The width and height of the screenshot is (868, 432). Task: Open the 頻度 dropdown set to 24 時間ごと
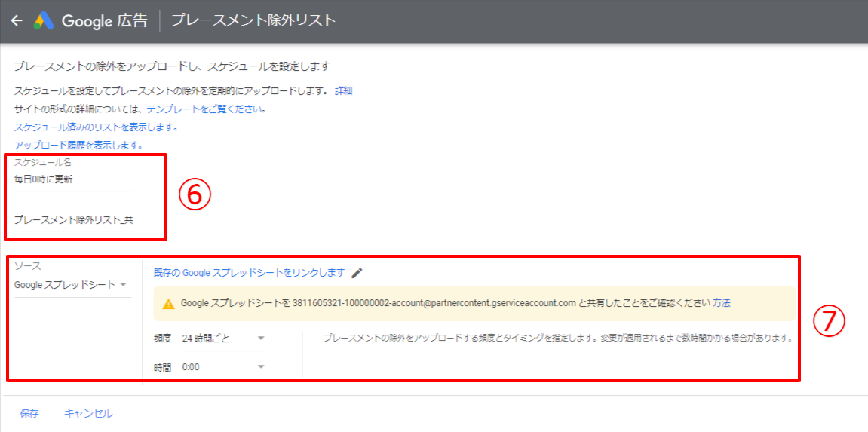(x=224, y=339)
